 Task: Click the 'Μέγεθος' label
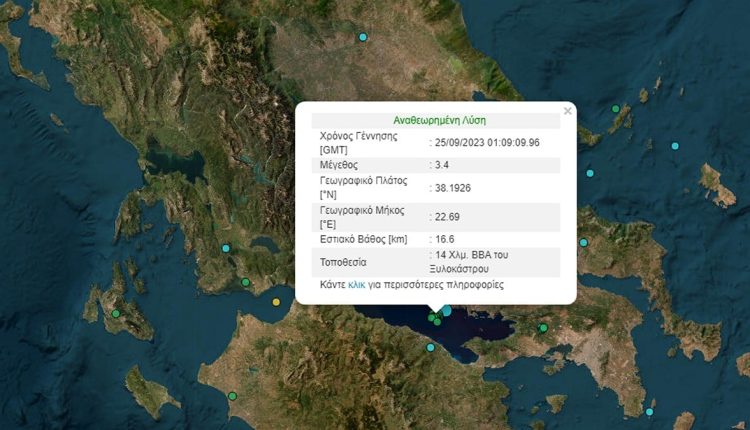click(x=339, y=165)
